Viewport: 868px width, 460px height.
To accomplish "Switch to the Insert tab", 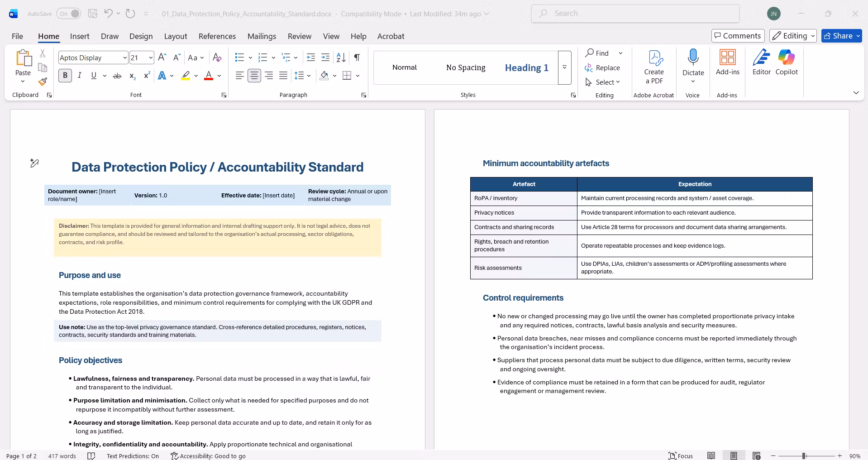I will pyautogui.click(x=80, y=36).
